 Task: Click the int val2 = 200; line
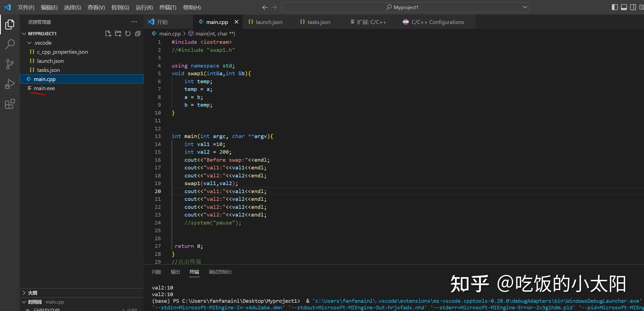[x=208, y=152]
